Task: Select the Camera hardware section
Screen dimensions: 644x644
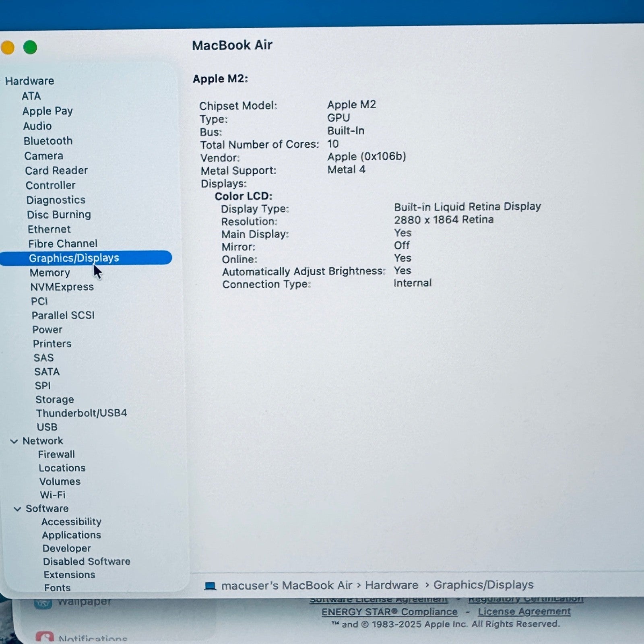Action: 43,156
